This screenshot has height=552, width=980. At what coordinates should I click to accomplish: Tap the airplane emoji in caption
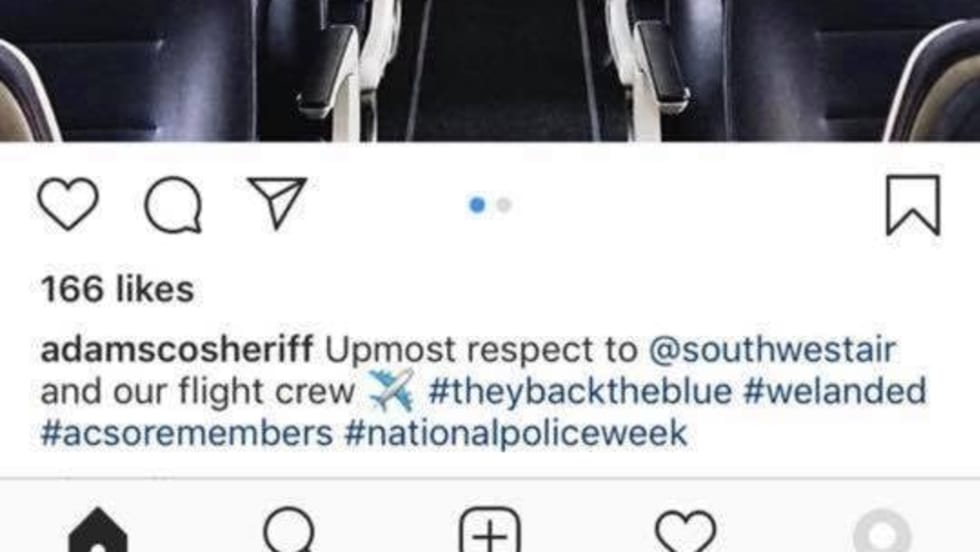click(391, 391)
